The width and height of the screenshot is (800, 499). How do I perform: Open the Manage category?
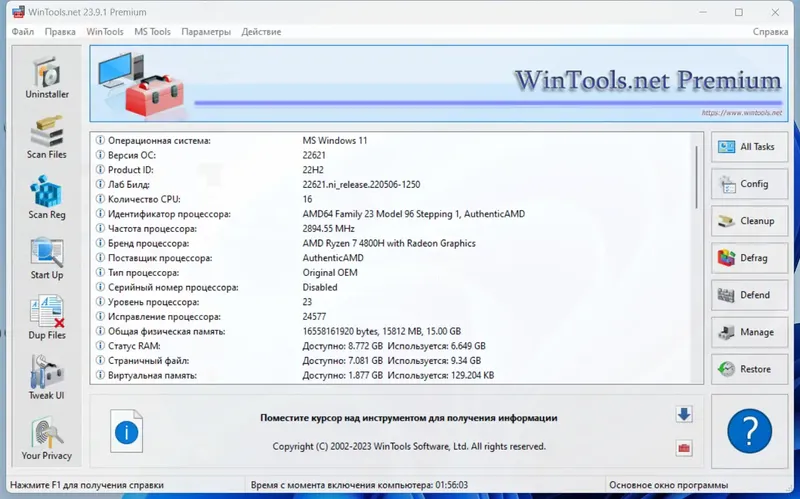click(749, 332)
